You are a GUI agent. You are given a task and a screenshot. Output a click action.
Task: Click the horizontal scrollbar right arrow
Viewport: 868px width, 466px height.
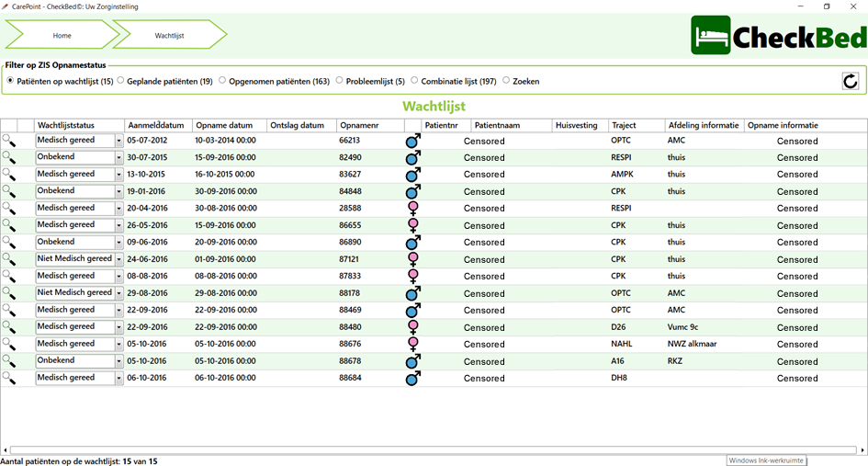(862, 450)
